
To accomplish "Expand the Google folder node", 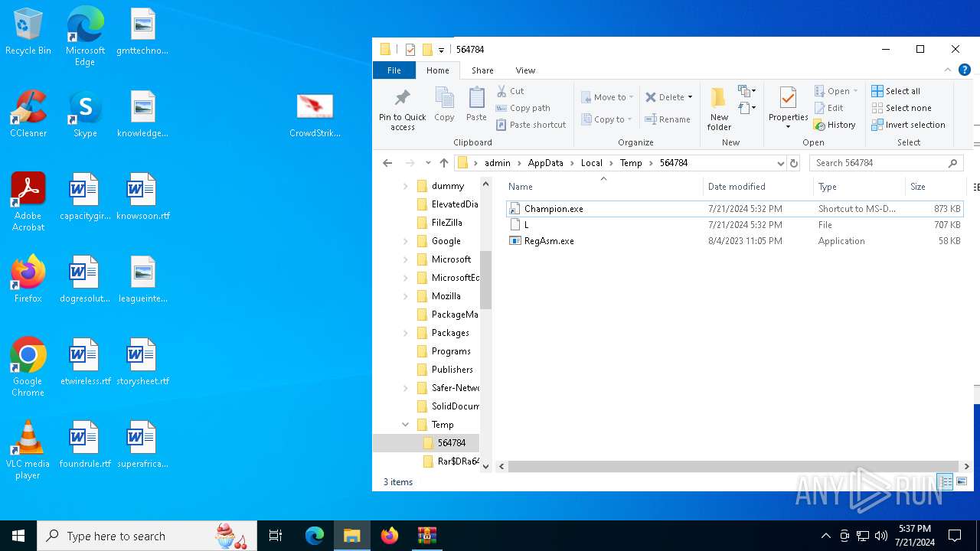I will click(406, 241).
